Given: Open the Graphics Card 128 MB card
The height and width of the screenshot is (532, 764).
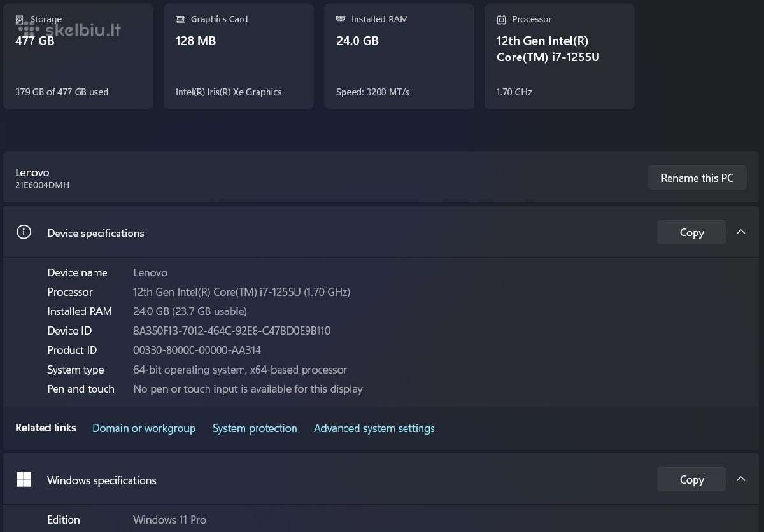Looking at the screenshot, I should point(239,57).
